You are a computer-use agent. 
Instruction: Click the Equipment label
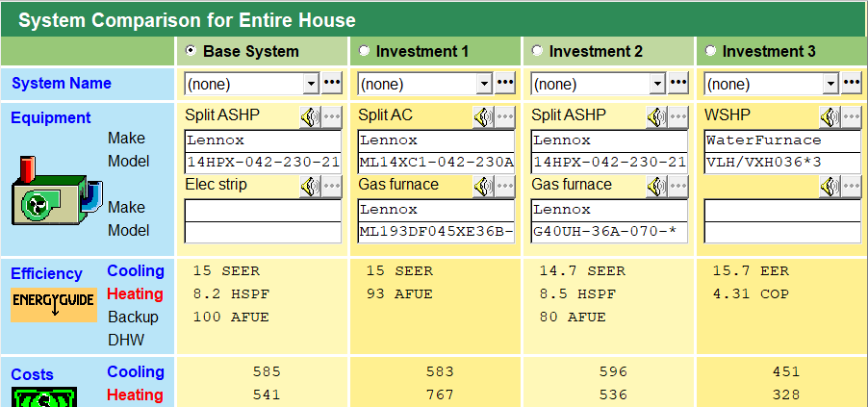pyautogui.click(x=51, y=118)
